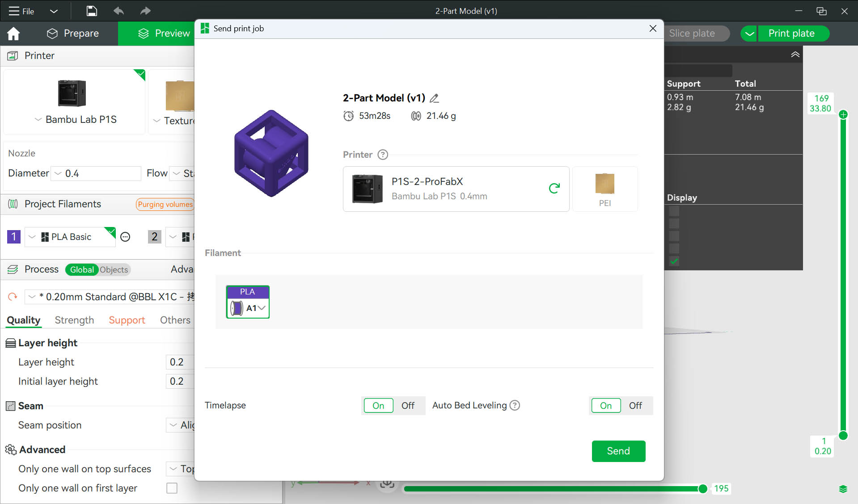Open the Auto Bed Leveling help icon
Image resolution: width=858 pixels, height=504 pixels.
515,405
